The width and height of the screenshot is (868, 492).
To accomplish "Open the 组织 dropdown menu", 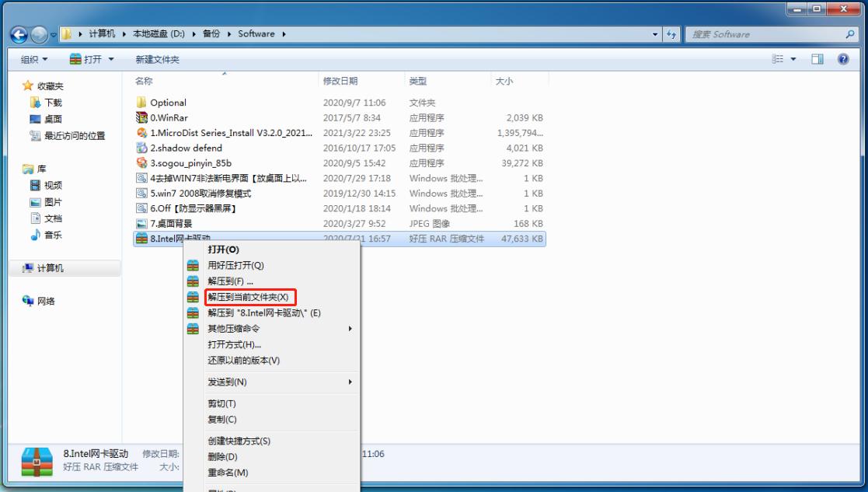I will click(34, 60).
